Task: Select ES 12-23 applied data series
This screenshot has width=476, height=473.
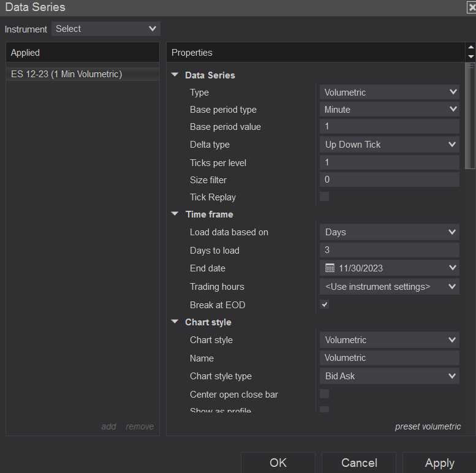Action: point(66,74)
